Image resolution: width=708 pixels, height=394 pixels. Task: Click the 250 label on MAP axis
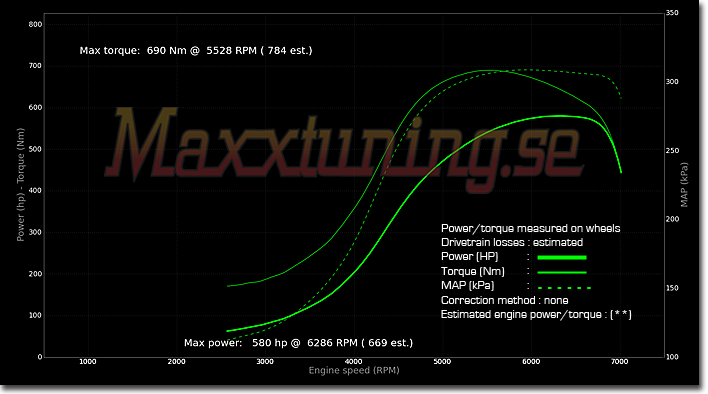point(672,150)
